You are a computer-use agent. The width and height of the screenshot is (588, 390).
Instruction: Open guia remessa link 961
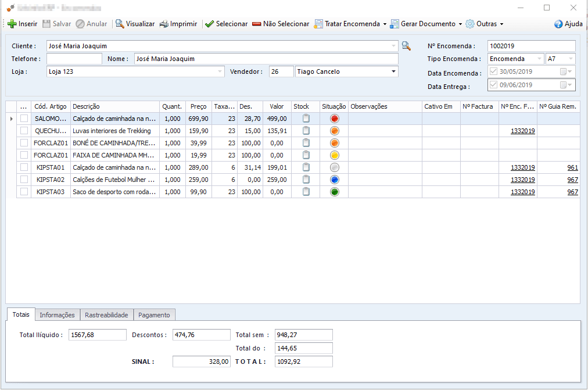tap(572, 167)
